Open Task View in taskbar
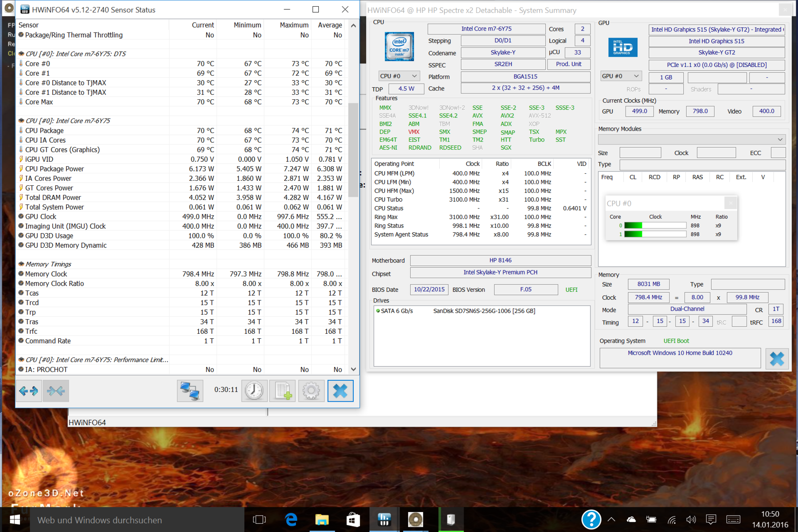 click(259, 520)
